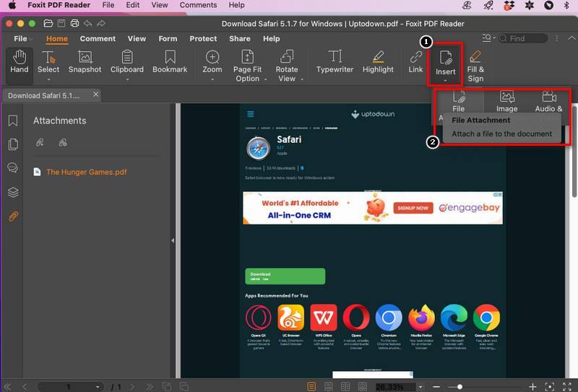This screenshot has width=578, height=392.
Task: Enable single page view mode
Action: 311,386
